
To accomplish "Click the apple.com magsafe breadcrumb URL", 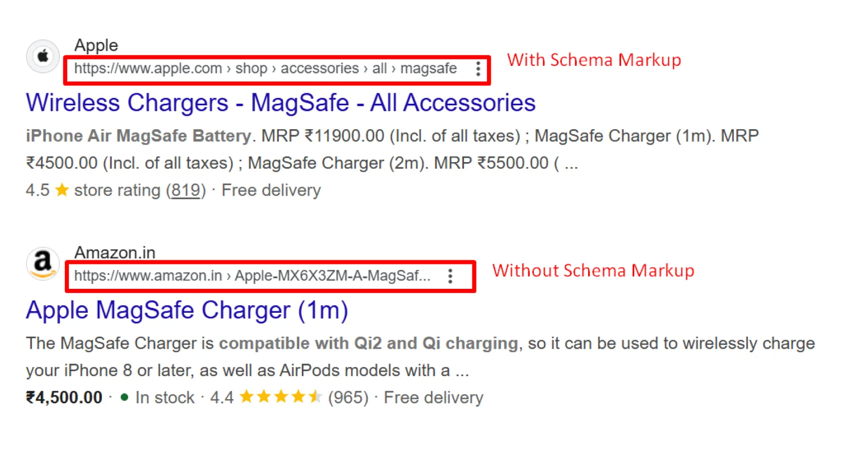I will (265, 68).
